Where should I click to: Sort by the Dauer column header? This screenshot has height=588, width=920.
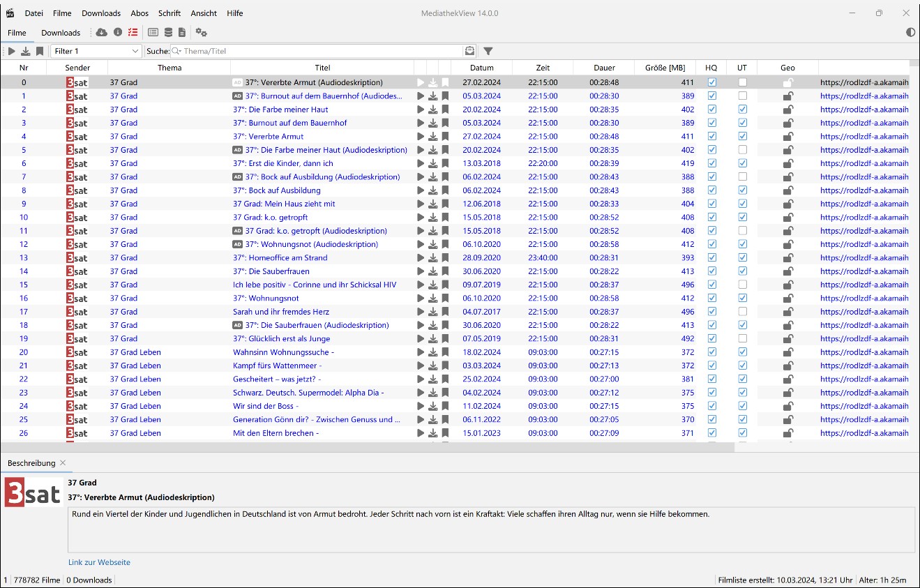pyautogui.click(x=605, y=68)
